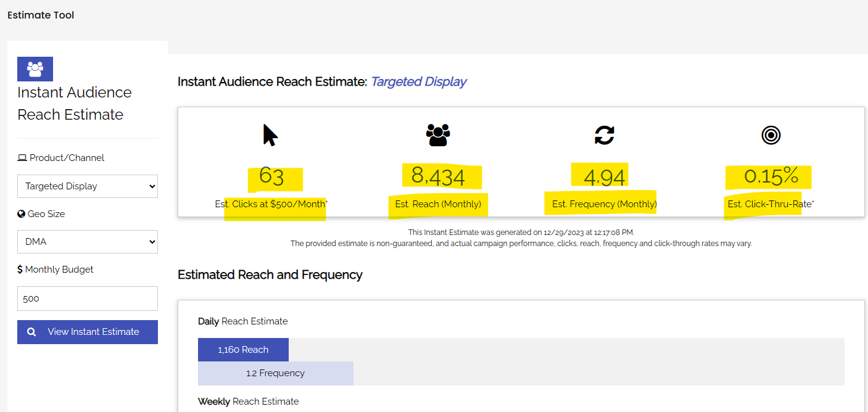Open the Targeted Display product dropdown
868x412 pixels.
point(88,186)
